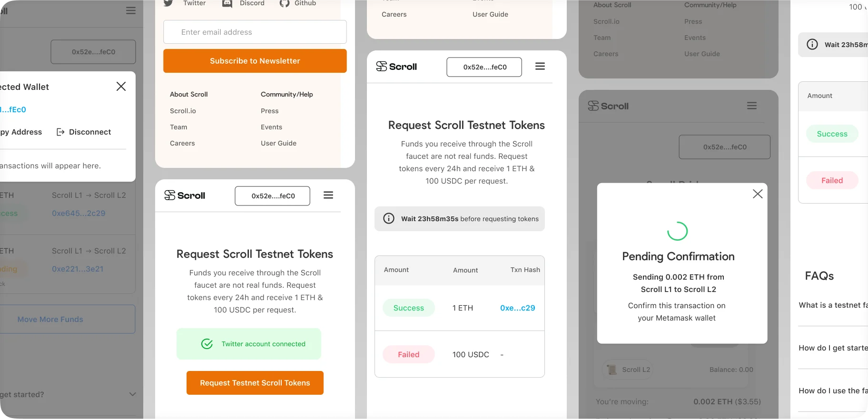The height and width of the screenshot is (419, 868).
Task: Click Scroll logo in dimmed bridge panel
Action: (608, 106)
